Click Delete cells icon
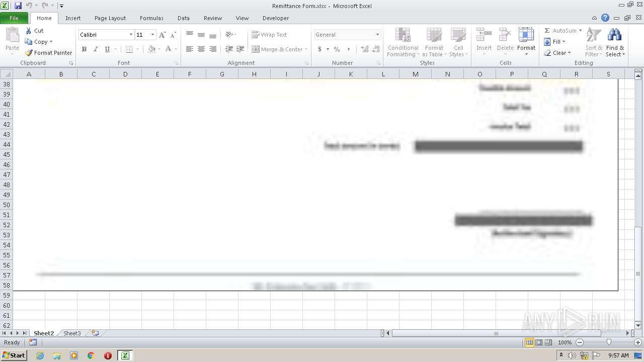The image size is (644, 362). (x=505, y=35)
